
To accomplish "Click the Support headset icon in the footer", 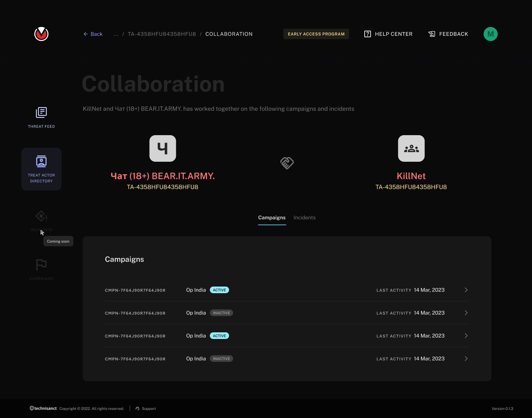I will click(x=137, y=408).
